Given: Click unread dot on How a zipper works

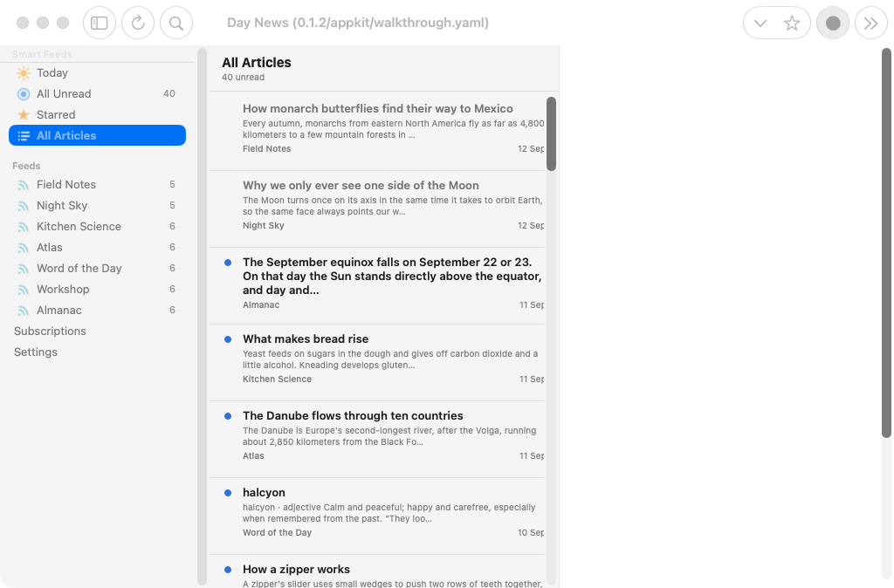Looking at the screenshot, I should [228, 570].
